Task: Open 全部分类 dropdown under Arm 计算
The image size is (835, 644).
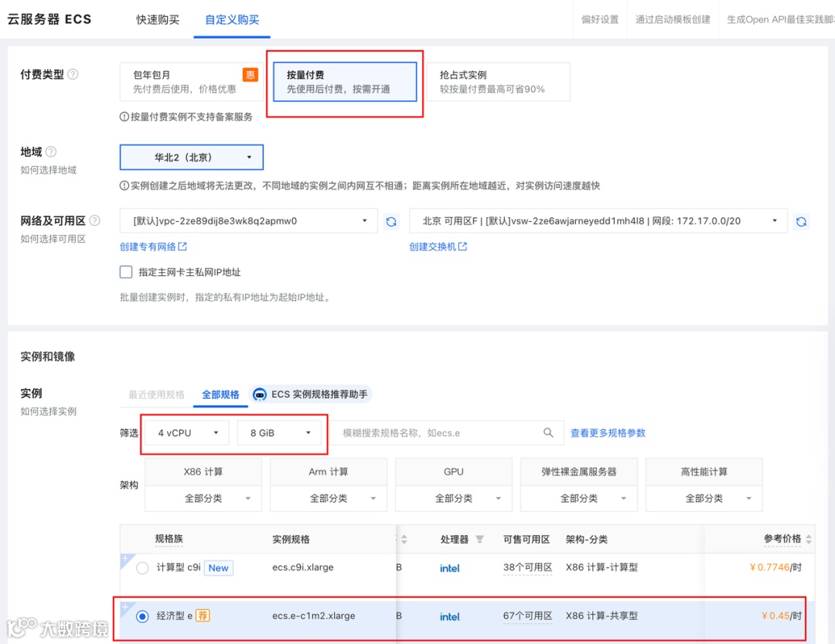Action: (329, 499)
